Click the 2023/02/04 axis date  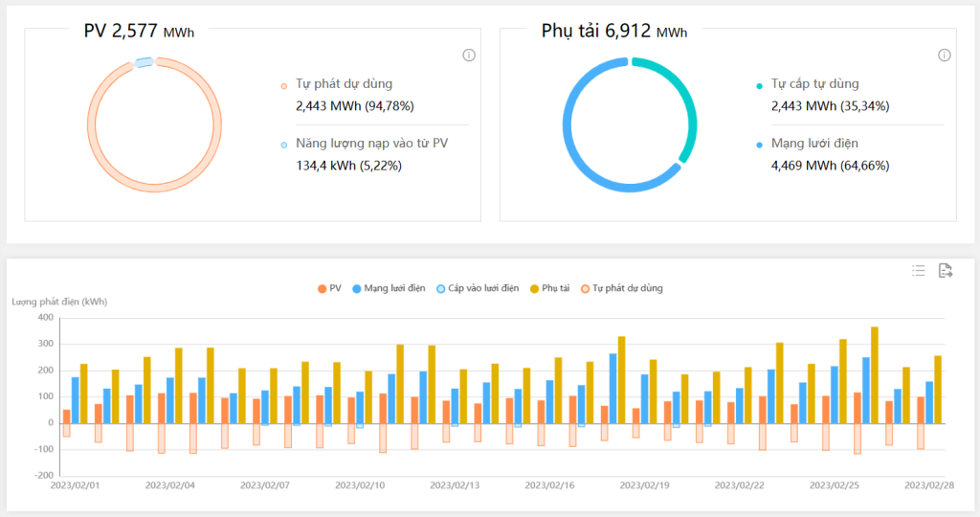click(170, 485)
